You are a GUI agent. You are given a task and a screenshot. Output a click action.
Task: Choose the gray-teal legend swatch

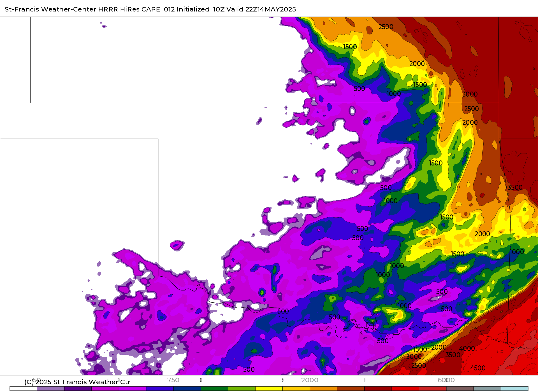[x=487, y=389]
